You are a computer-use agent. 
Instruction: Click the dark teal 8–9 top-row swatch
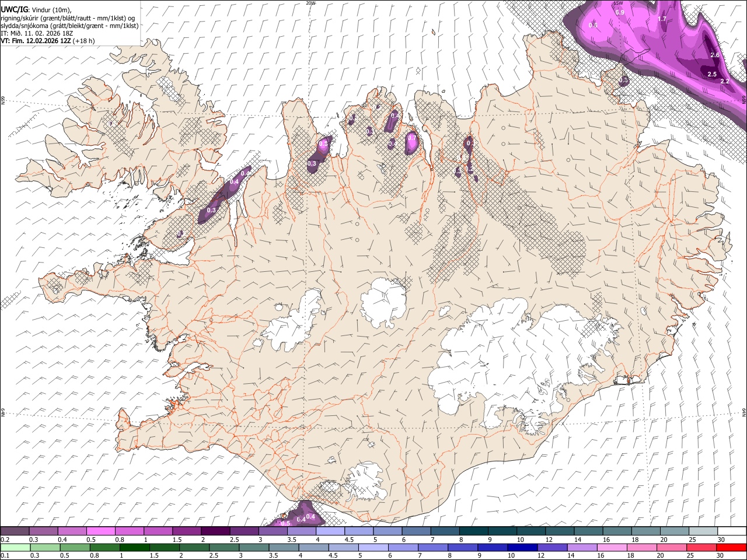(x=473, y=531)
